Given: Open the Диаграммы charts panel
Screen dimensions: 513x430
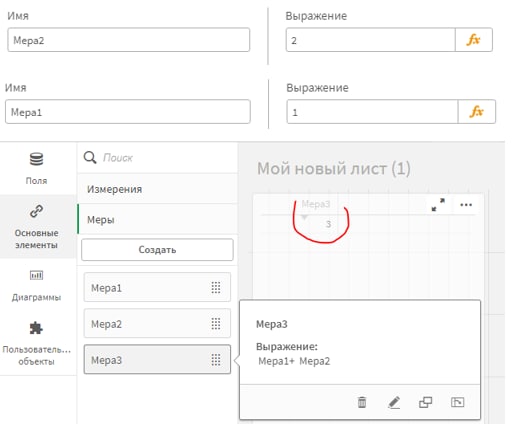Looking at the screenshot, I should pos(36,285).
